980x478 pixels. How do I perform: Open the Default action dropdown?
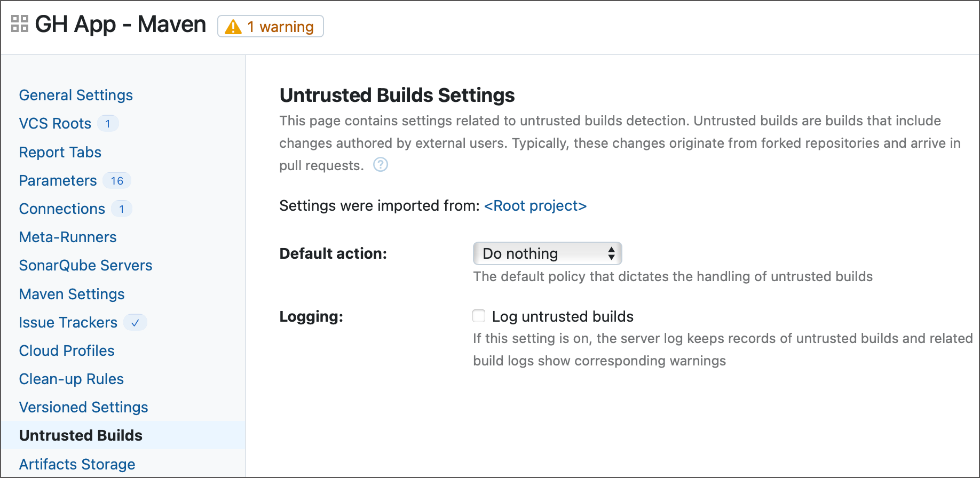(x=547, y=253)
